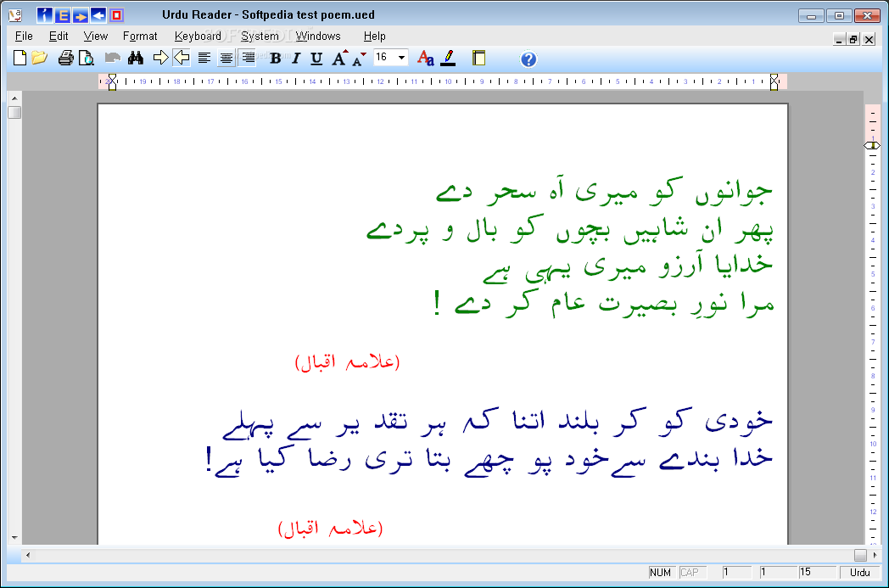The height and width of the screenshot is (588, 889).
Task: Click the right margin marker on the ruler
Action: [774, 81]
